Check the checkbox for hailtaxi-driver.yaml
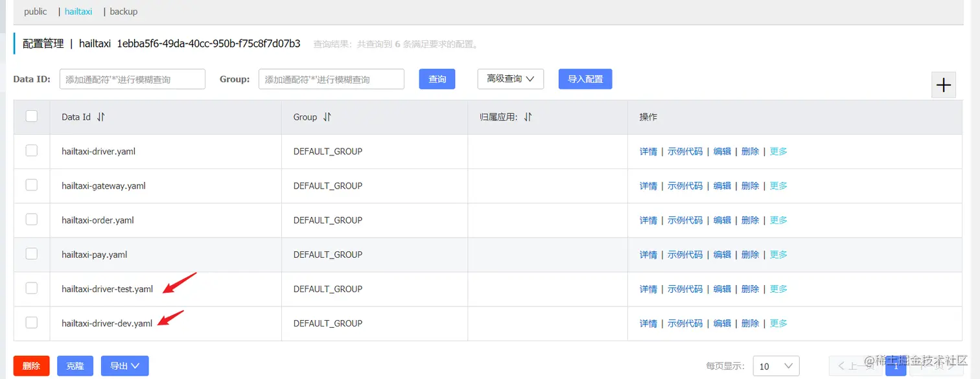Viewport: 980px width, 379px height. 31,151
